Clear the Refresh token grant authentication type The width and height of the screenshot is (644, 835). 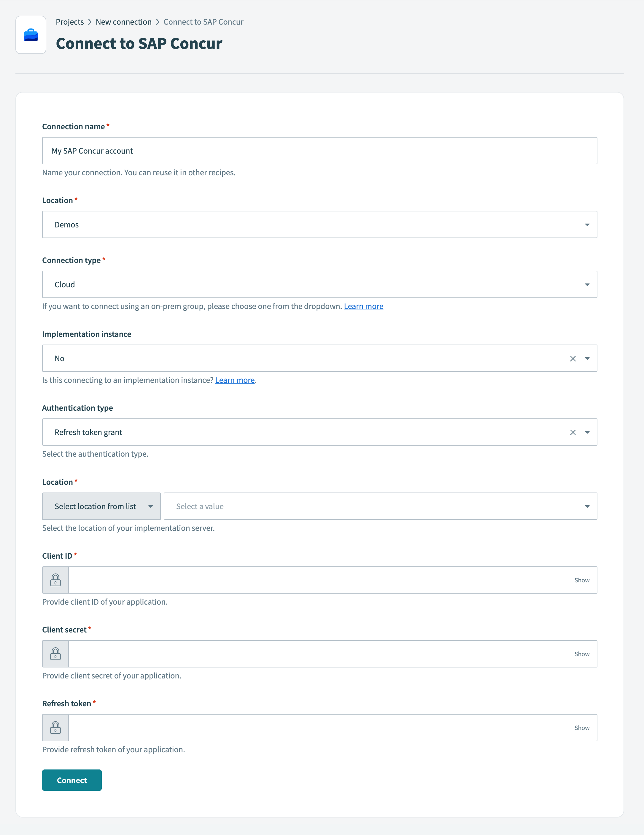(x=573, y=432)
